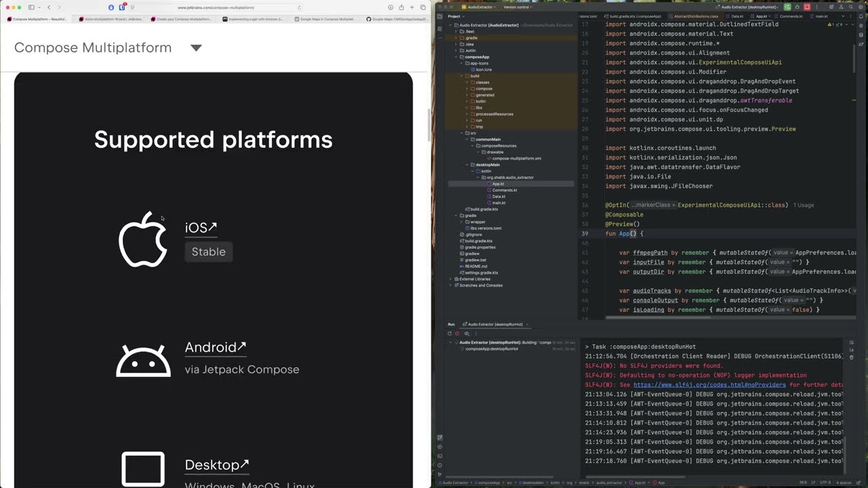Click the 1 Usage hint above App
The width and height of the screenshot is (868, 488).
pos(804,205)
